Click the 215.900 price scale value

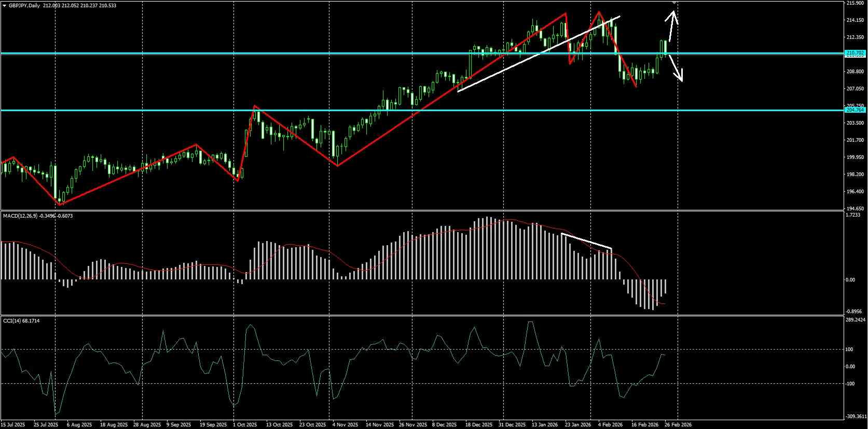855,3
